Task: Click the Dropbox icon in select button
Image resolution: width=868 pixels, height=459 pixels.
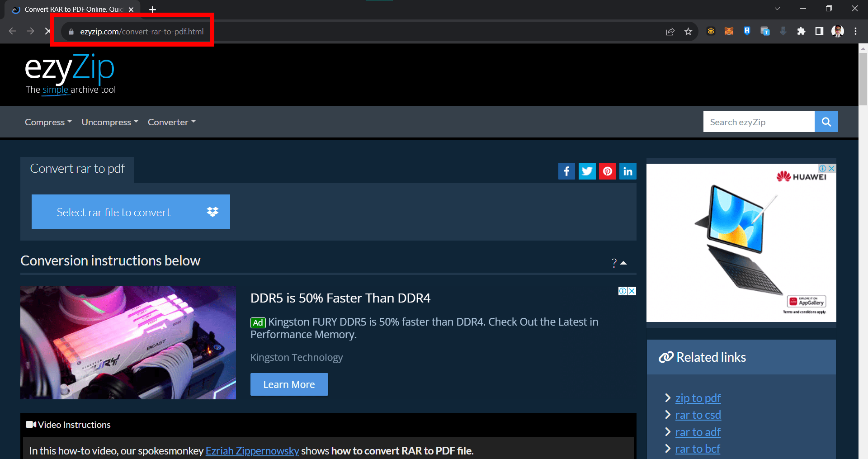Action: (x=212, y=212)
